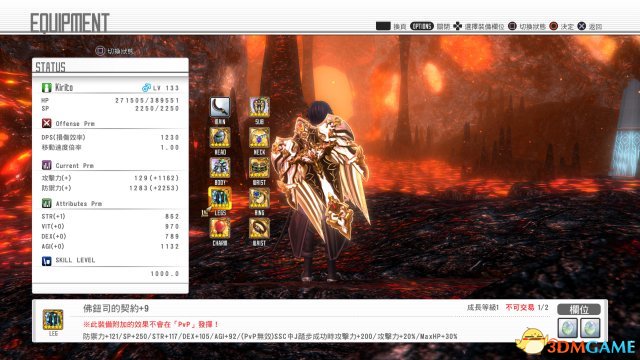
Task: Select the dark belt waist slot
Action: point(259,228)
